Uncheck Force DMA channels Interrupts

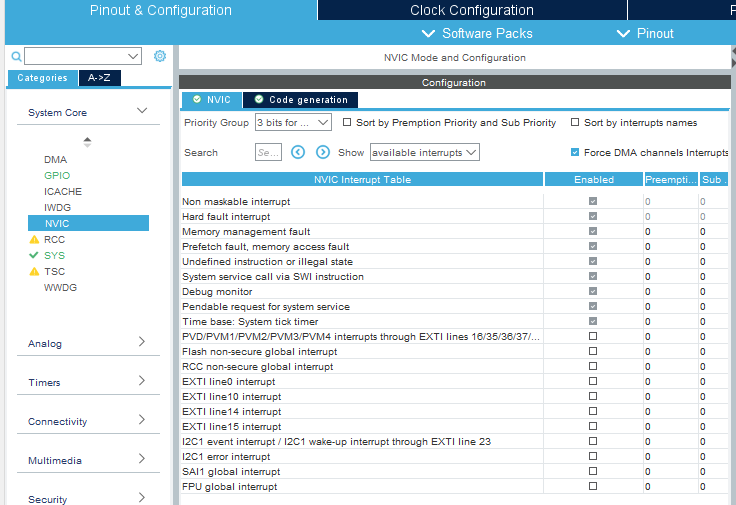575,152
